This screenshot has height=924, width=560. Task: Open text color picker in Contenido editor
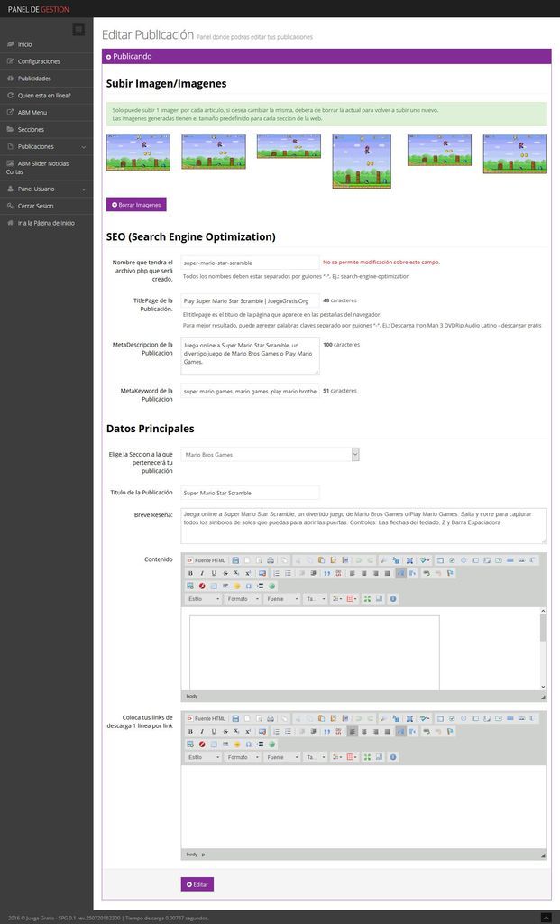(337, 599)
